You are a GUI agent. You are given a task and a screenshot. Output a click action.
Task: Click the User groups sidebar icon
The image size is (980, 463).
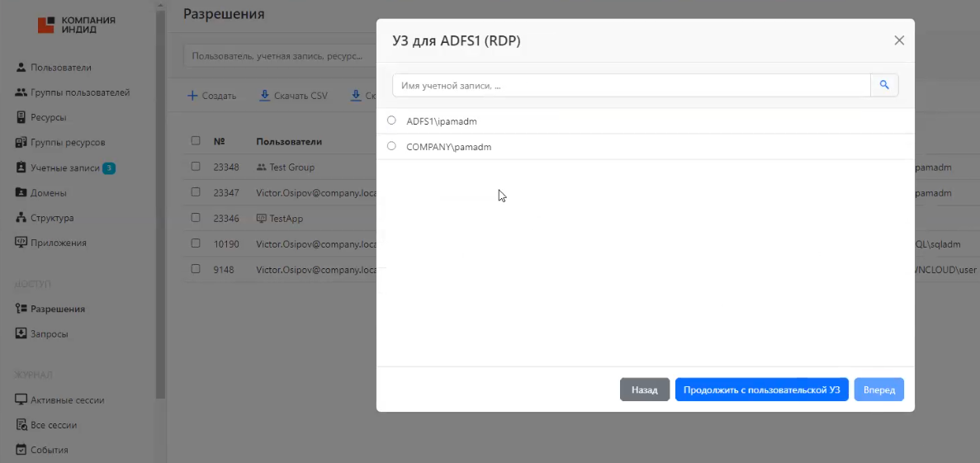21,92
